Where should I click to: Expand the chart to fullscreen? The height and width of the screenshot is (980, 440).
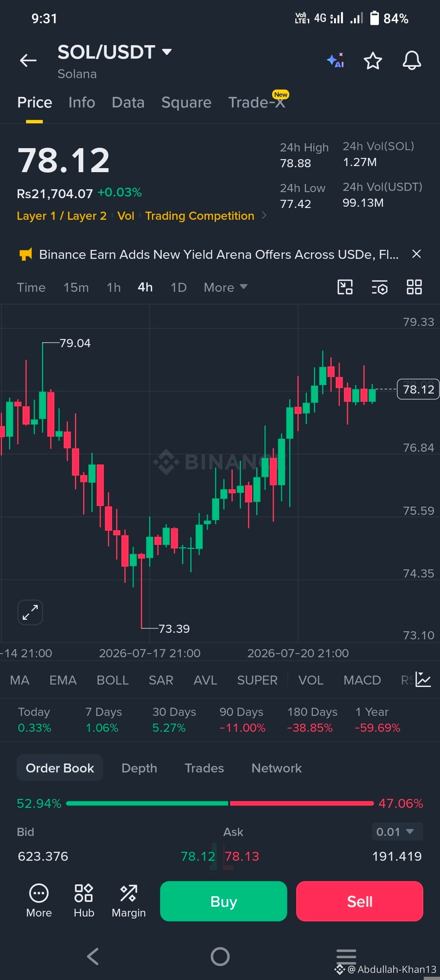click(30, 612)
